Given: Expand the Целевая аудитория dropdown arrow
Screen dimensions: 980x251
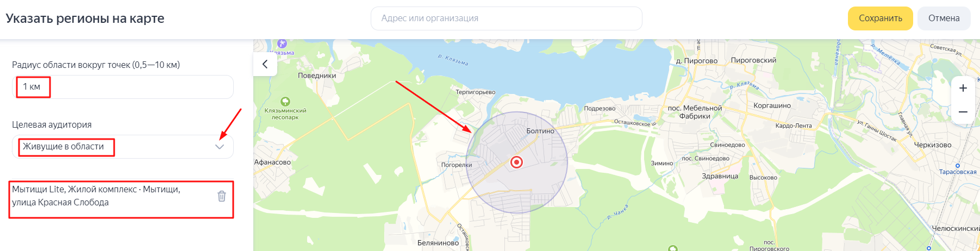Looking at the screenshot, I should (220, 147).
